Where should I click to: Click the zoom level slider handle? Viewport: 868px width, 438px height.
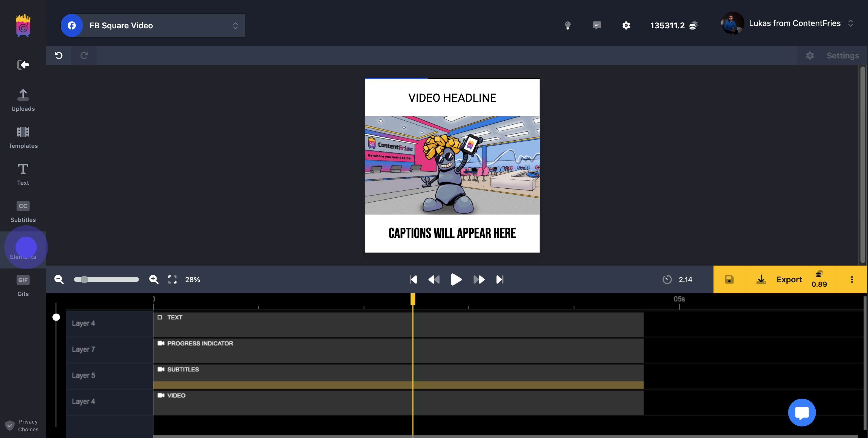[84, 279]
